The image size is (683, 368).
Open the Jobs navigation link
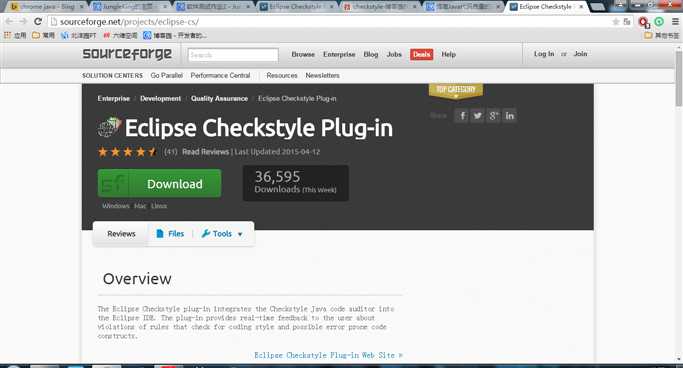coord(394,54)
